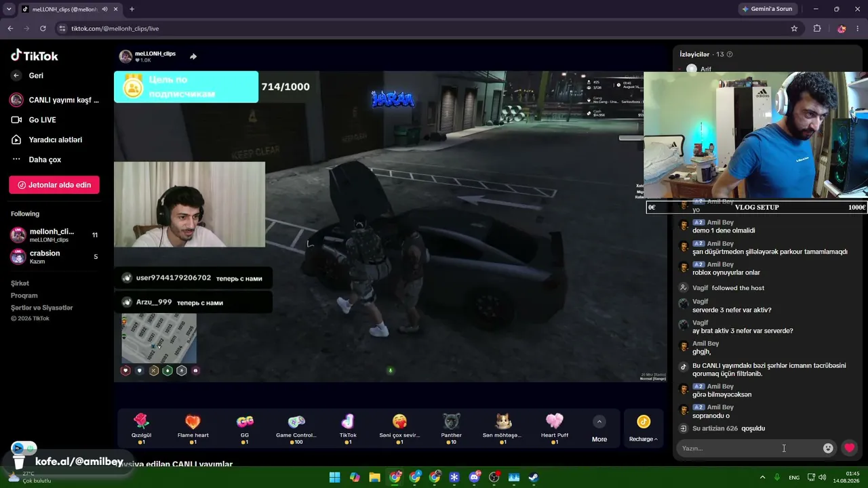Send the Qızılgül rose gift
Image resolution: width=868 pixels, height=488 pixels.
click(141, 428)
